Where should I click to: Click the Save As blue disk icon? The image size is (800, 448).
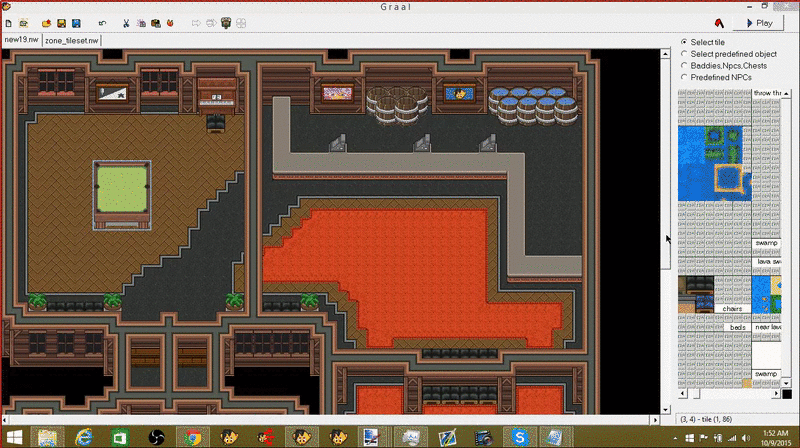tap(76, 23)
